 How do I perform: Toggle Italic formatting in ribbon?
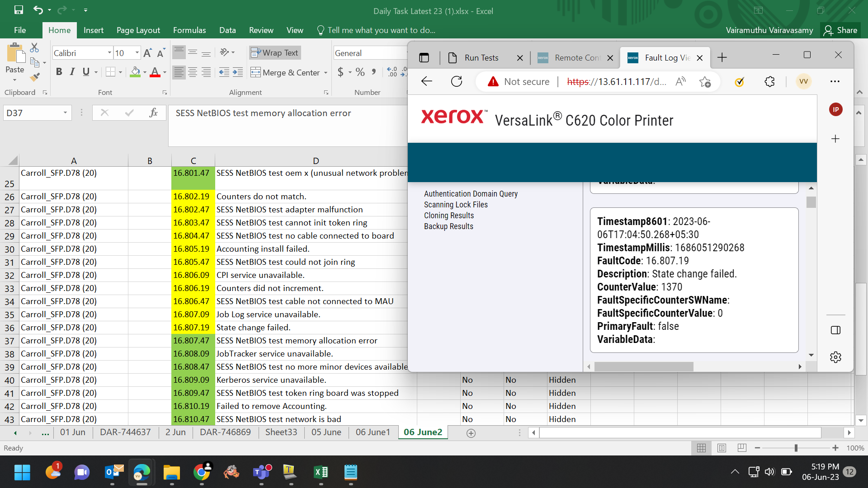72,72
